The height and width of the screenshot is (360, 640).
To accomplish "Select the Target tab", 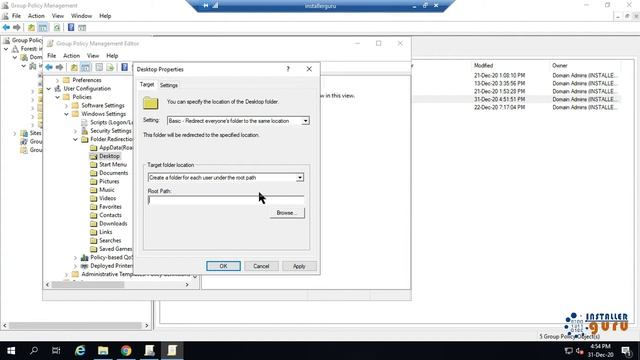I will 147,84.
